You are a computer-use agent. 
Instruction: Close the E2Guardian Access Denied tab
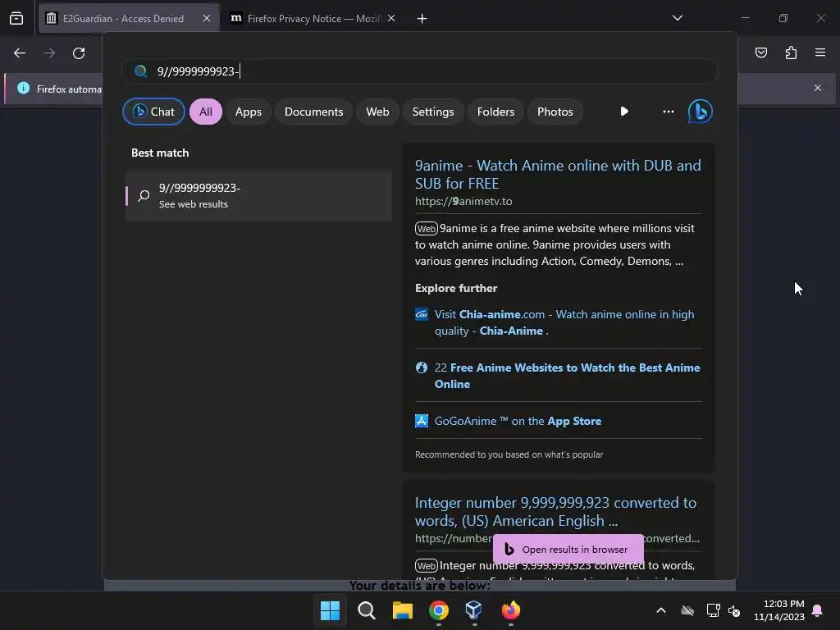[206, 18]
